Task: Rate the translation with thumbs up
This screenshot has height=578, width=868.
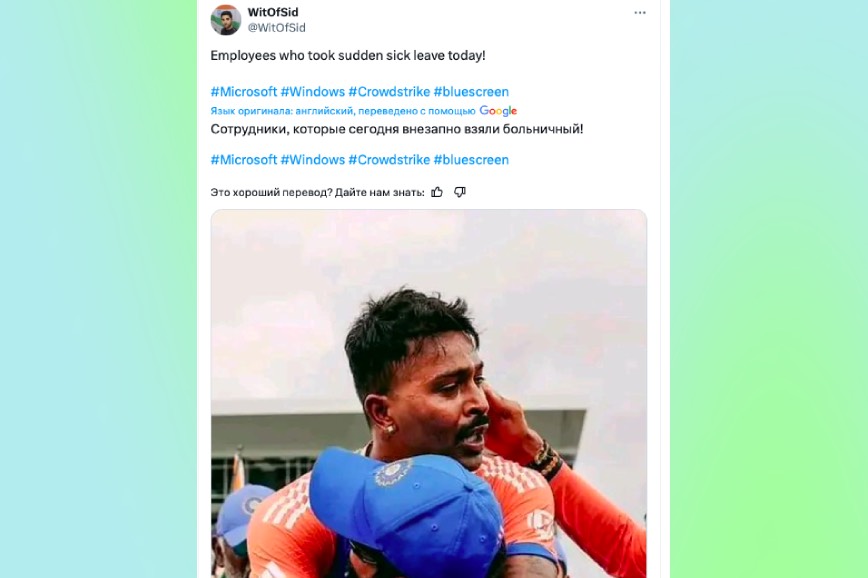Action: point(437,192)
